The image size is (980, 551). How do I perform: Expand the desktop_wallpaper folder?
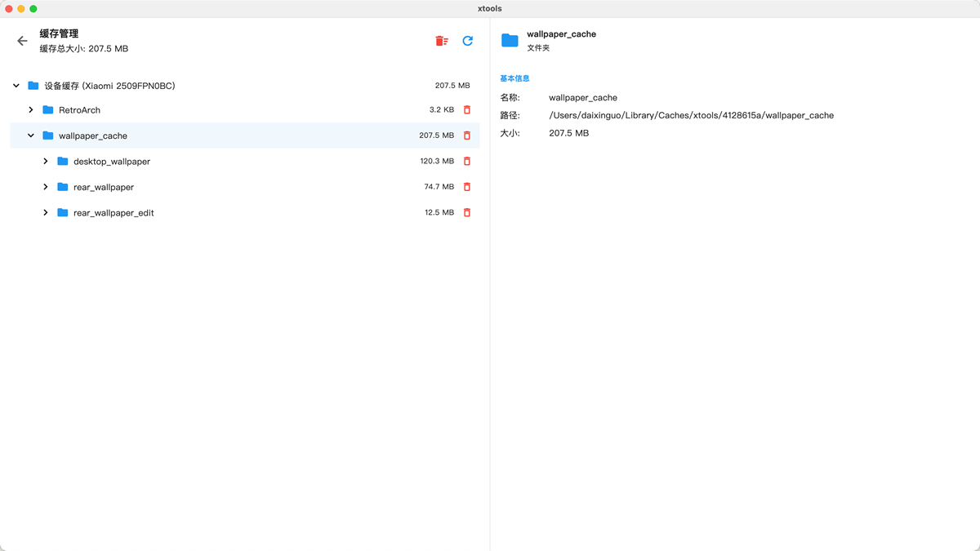46,162
